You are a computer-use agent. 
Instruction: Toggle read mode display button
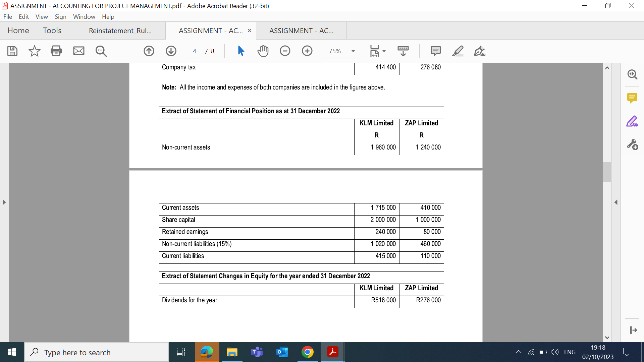click(x=403, y=51)
